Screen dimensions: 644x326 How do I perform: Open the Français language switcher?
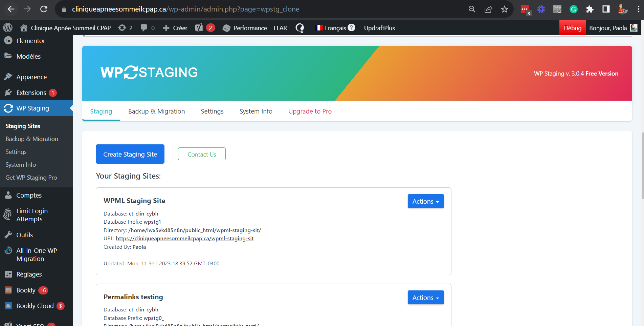[x=330, y=28]
